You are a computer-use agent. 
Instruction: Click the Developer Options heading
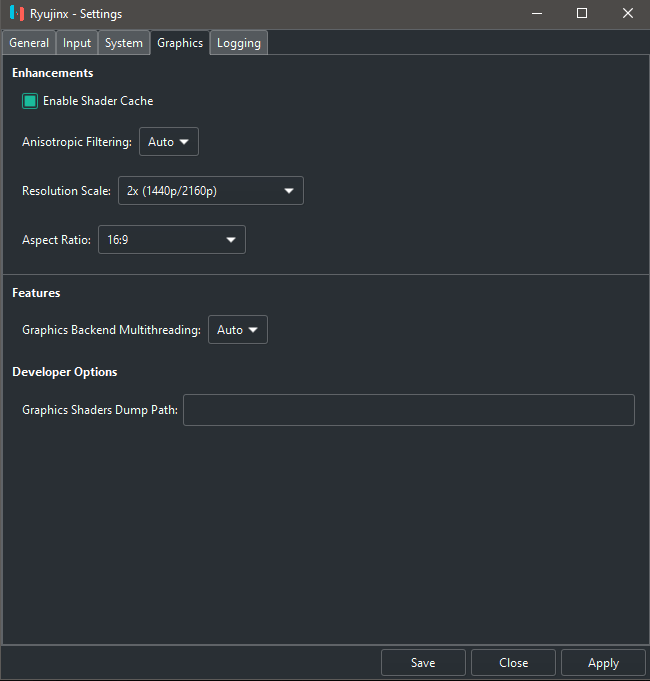65,372
